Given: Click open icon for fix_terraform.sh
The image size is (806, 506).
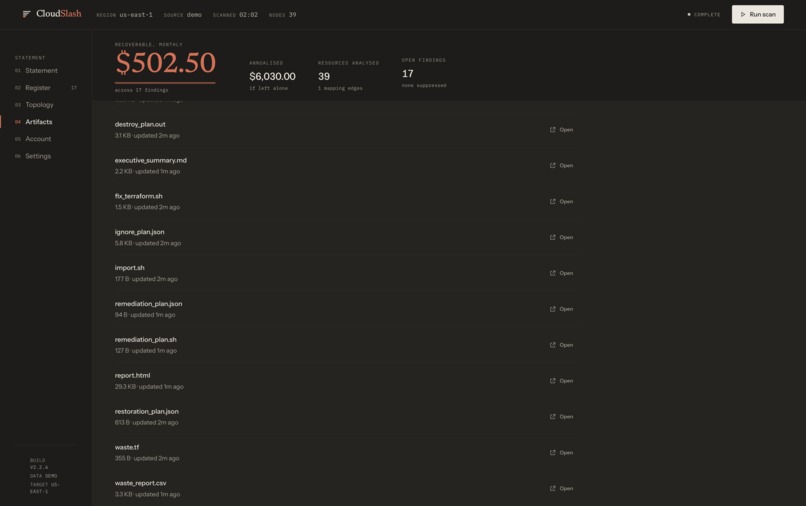Looking at the screenshot, I should (x=553, y=202).
